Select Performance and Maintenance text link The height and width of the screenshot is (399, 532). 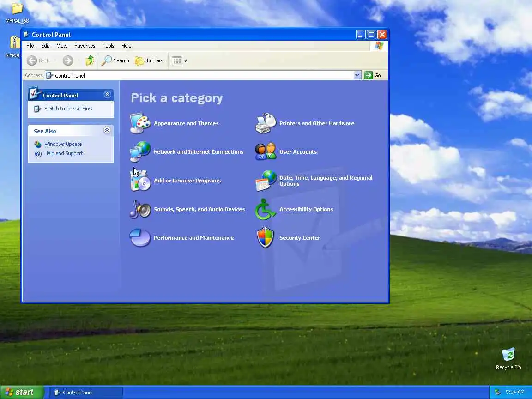pyautogui.click(x=194, y=237)
